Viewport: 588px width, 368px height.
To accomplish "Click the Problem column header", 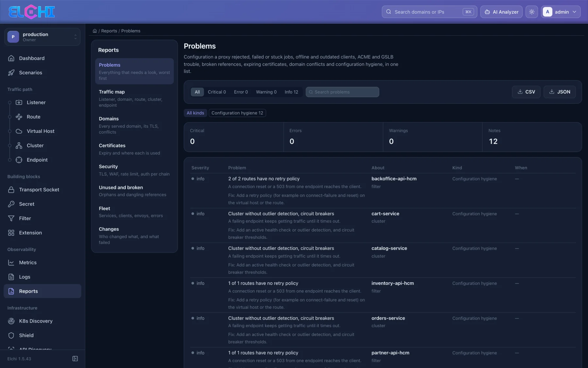I will [x=237, y=168].
